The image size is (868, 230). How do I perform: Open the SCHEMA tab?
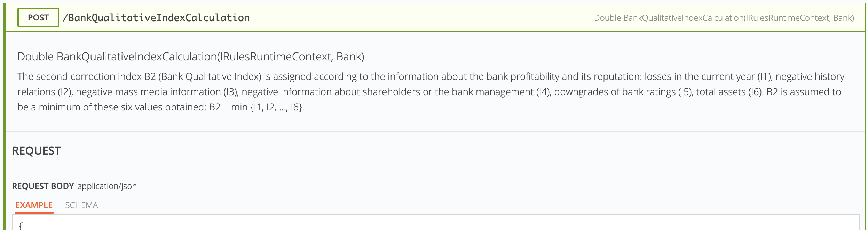point(81,205)
